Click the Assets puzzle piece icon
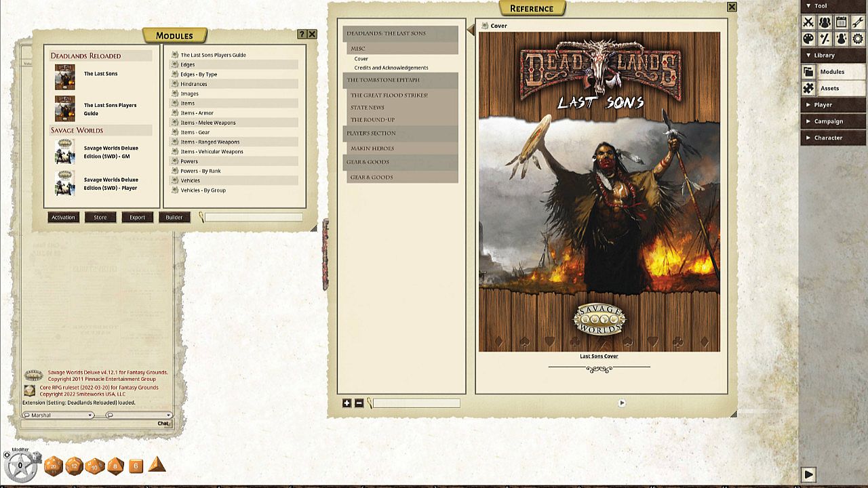This screenshot has height=488, width=868. pyautogui.click(x=808, y=88)
